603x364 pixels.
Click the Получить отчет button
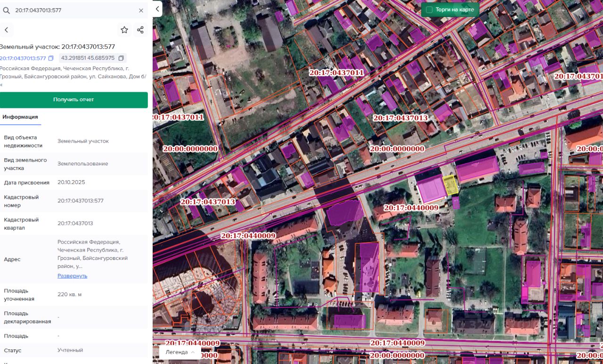[73, 100]
